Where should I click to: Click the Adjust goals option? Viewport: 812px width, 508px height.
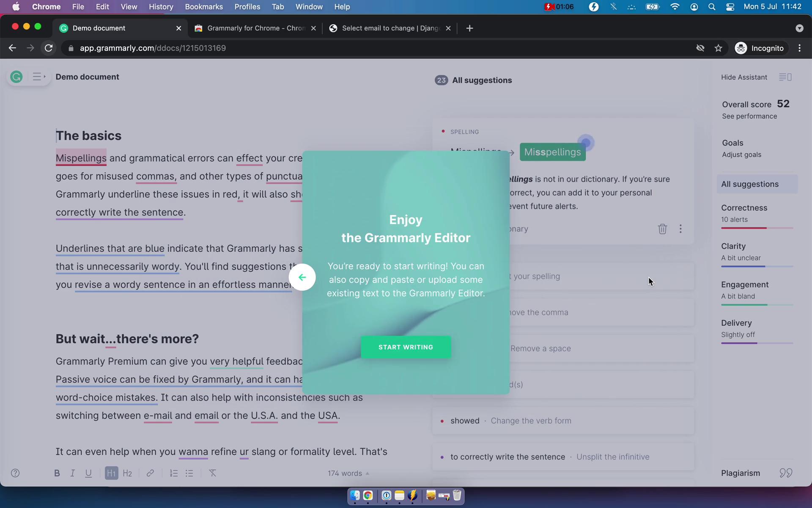741,154
